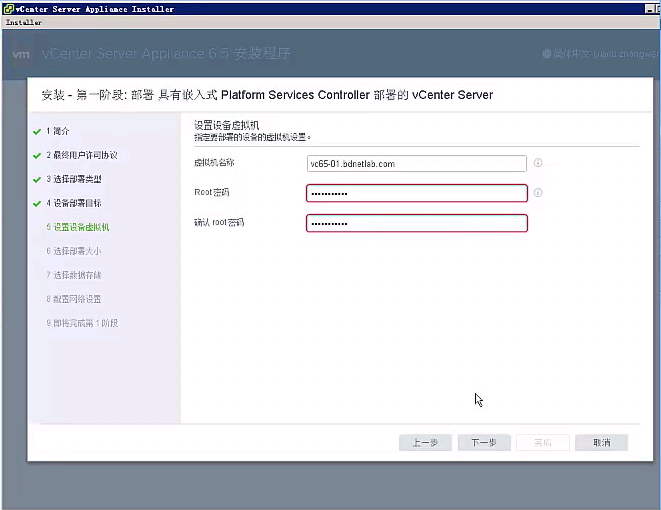
Task: Select step 7 选择数据存储
Action: pos(74,275)
